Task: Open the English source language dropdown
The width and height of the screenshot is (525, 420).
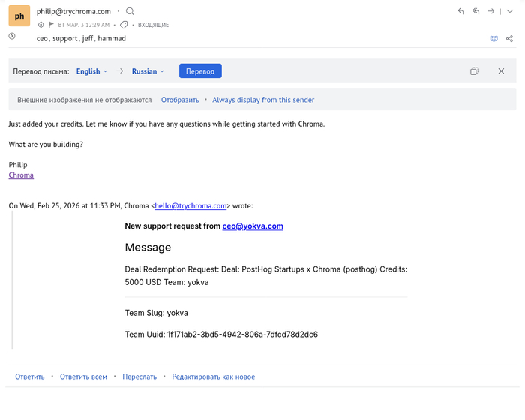Action: (91, 71)
